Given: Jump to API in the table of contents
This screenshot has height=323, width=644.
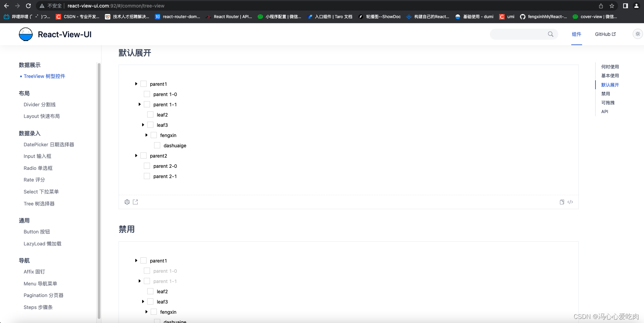Looking at the screenshot, I should [x=605, y=111].
